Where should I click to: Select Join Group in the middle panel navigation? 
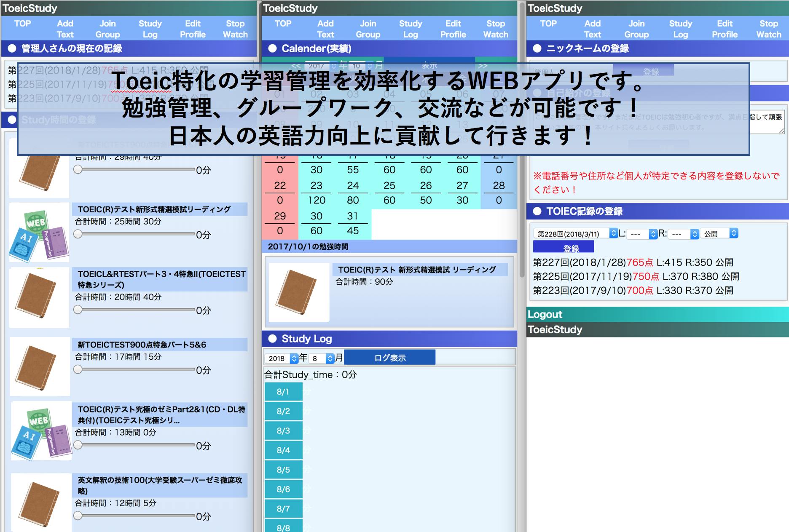click(x=368, y=29)
